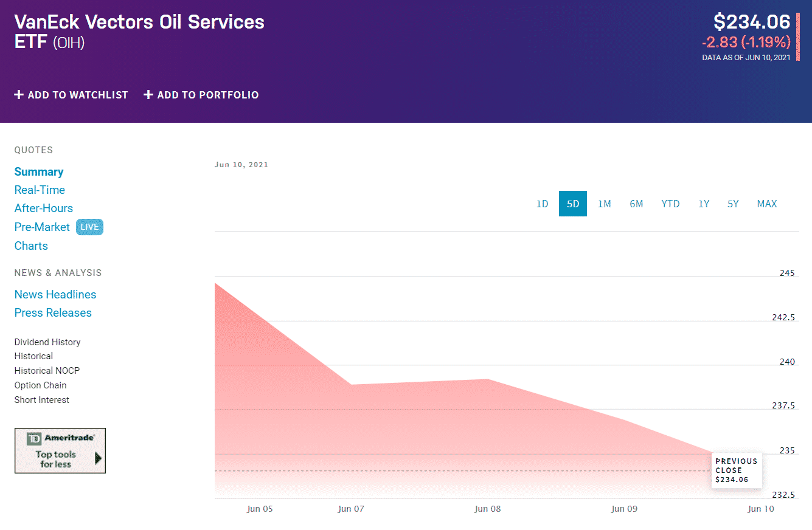The image size is (812, 530).
Task: Click the 240 y-axis value
Action: (787, 362)
